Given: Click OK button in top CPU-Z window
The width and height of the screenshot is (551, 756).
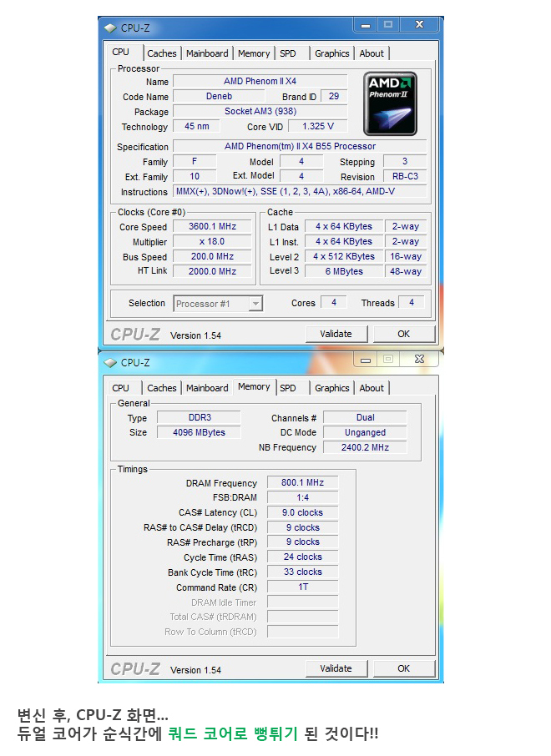Looking at the screenshot, I should pos(404,334).
